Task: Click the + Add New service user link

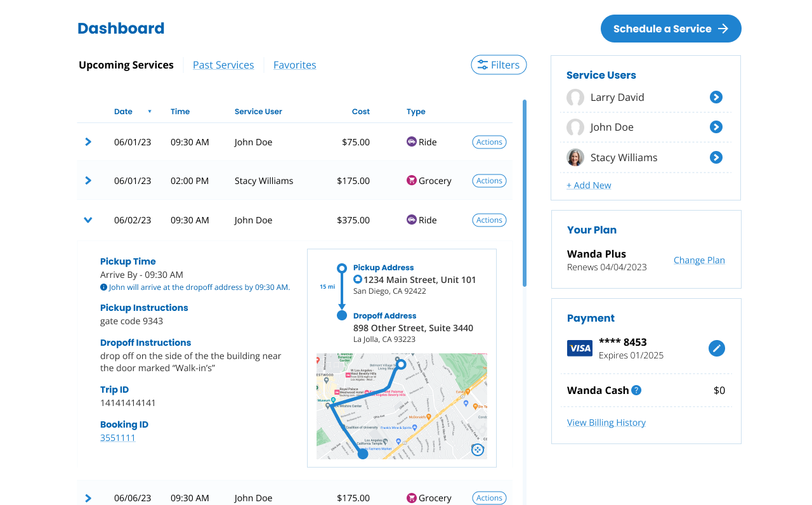Action: tap(589, 185)
